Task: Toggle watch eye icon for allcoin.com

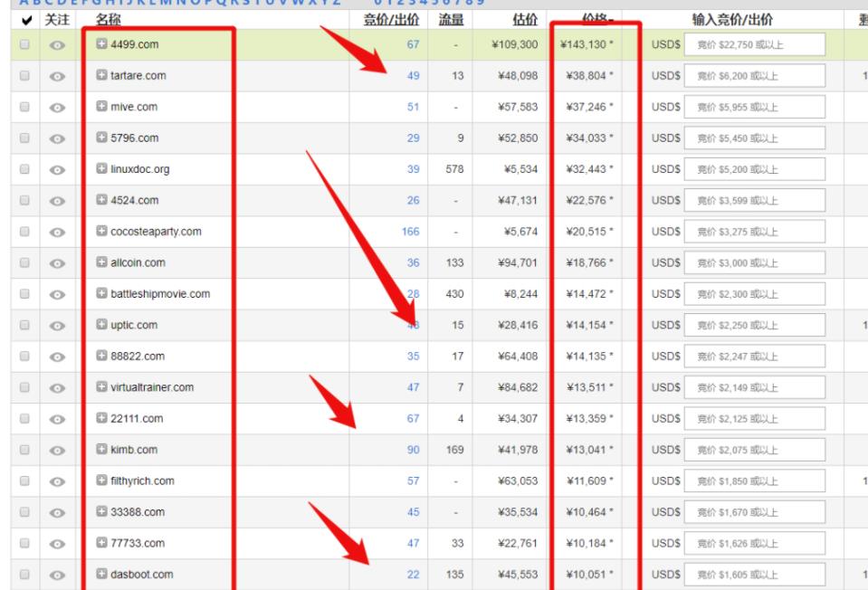Action: click(x=56, y=262)
